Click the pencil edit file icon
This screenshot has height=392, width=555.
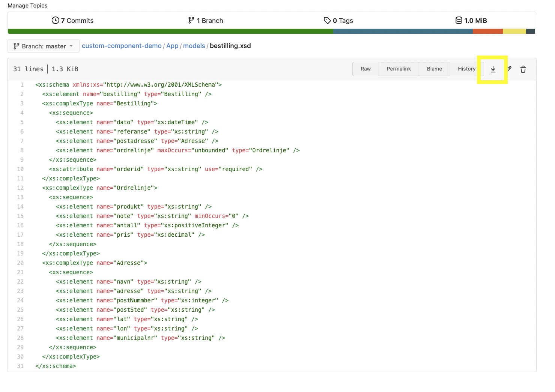tap(509, 69)
